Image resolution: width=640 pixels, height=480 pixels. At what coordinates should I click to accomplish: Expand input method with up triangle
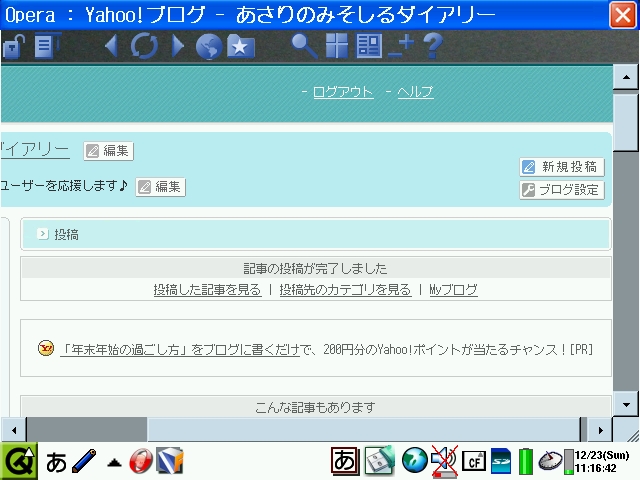click(x=114, y=463)
